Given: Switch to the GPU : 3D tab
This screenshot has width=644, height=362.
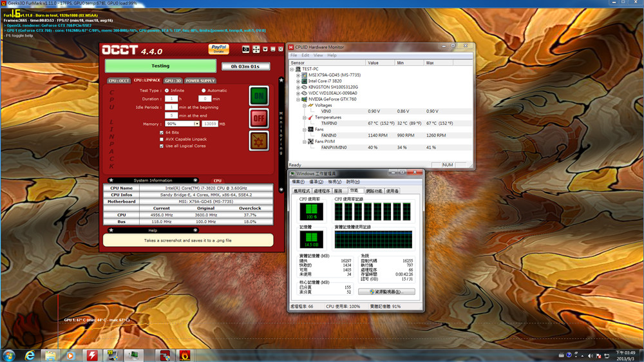Looking at the screenshot, I should [173, 81].
